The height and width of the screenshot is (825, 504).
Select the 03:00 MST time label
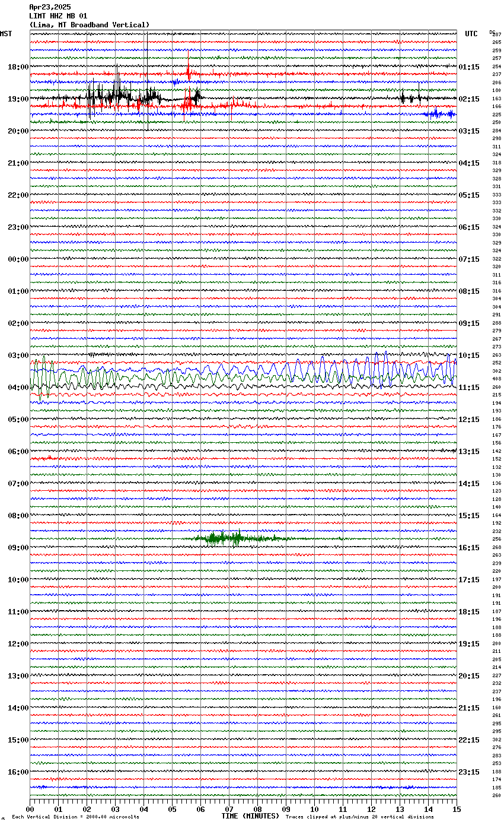point(18,355)
